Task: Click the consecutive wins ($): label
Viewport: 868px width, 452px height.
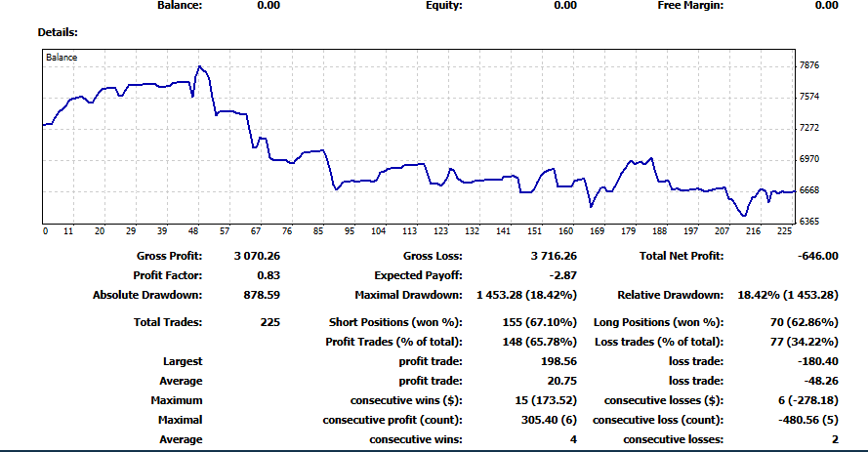Action: tap(406, 400)
